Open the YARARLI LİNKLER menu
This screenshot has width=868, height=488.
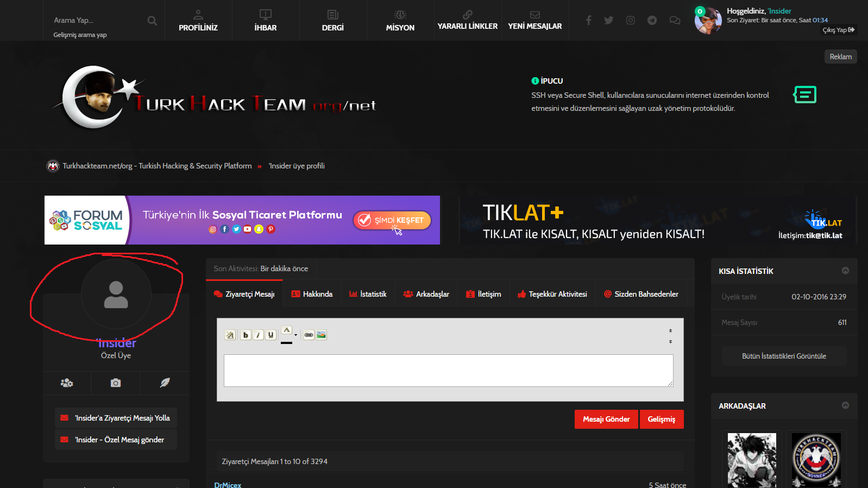coord(468,21)
